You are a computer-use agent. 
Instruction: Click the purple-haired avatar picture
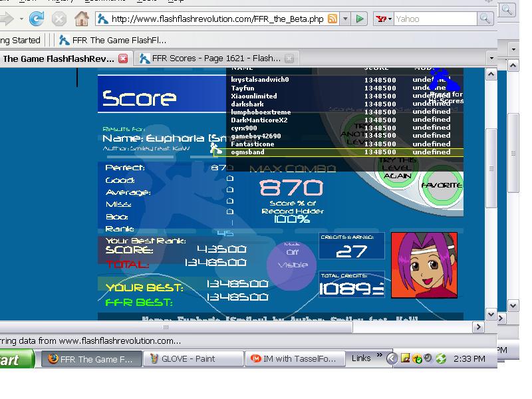[x=424, y=265]
